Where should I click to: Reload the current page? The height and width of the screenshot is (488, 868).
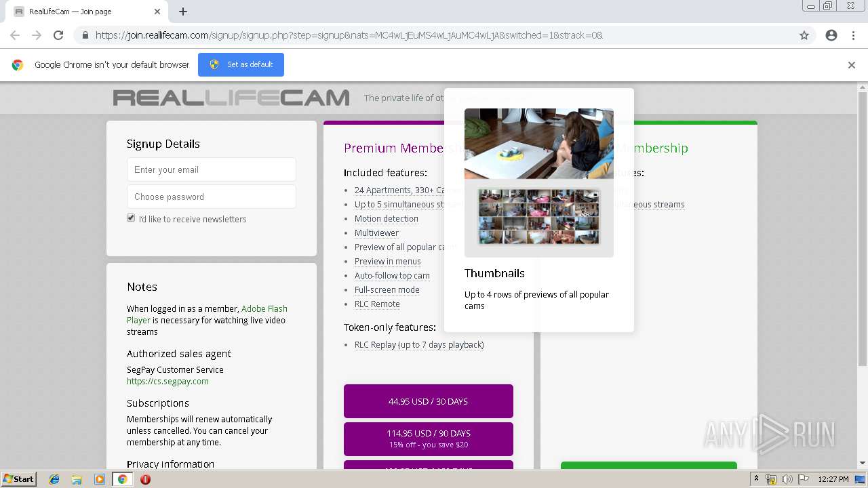tap(58, 35)
